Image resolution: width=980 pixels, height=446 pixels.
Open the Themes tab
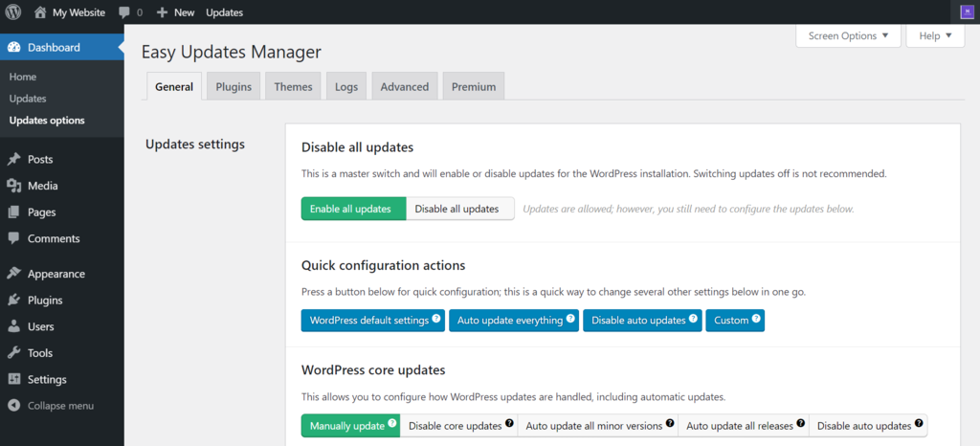click(293, 86)
